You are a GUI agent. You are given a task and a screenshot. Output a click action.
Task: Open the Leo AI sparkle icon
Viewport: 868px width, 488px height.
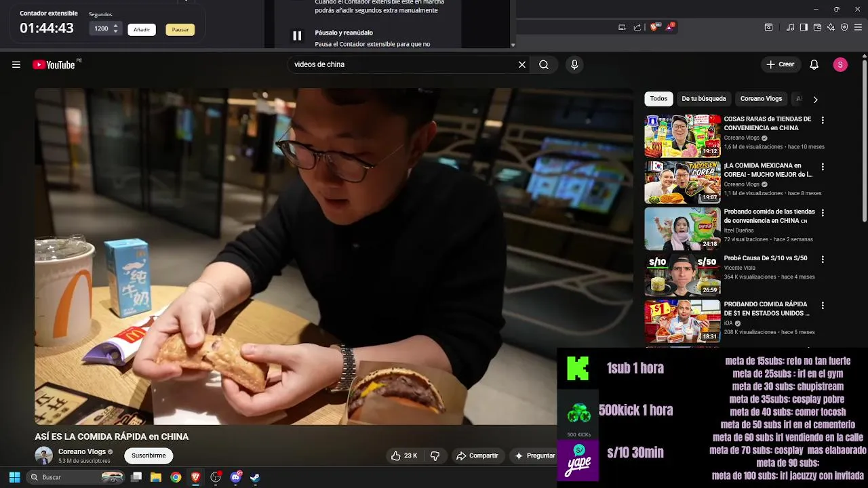(831, 27)
